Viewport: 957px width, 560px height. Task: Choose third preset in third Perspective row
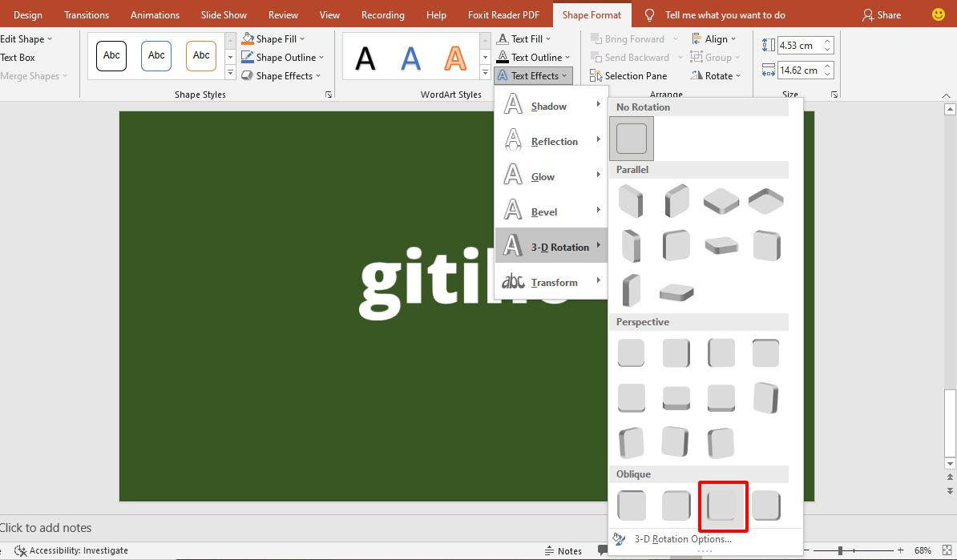pyautogui.click(x=721, y=443)
